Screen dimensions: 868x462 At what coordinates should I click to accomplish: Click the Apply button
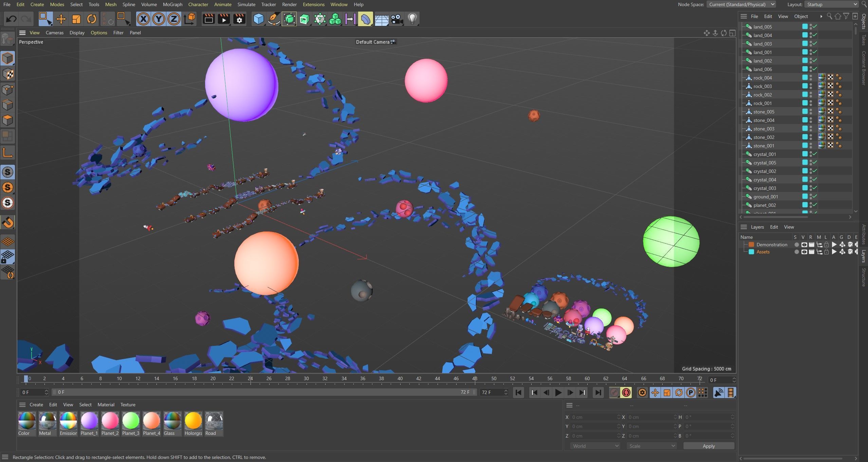click(708, 446)
